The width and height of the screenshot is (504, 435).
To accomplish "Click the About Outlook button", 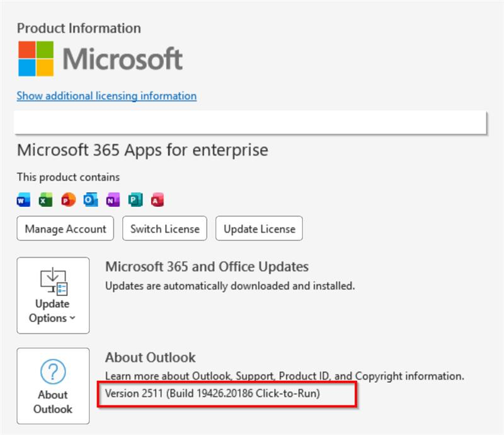I will [x=53, y=386].
